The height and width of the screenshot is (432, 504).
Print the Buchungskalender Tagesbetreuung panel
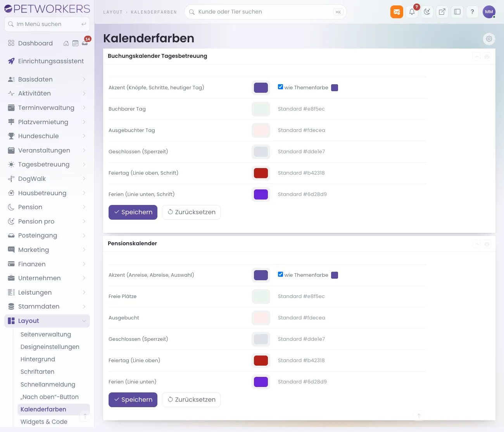coord(487,57)
